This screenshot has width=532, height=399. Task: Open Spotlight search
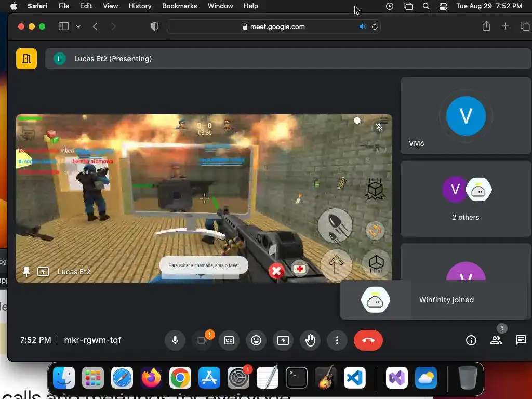pyautogui.click(x=426, y=6)
